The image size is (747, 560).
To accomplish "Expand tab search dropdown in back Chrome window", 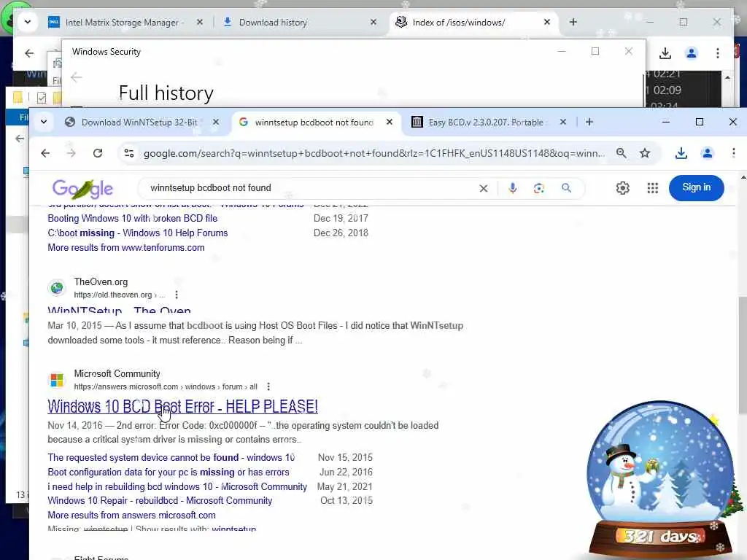I will (x=28, y=22).
